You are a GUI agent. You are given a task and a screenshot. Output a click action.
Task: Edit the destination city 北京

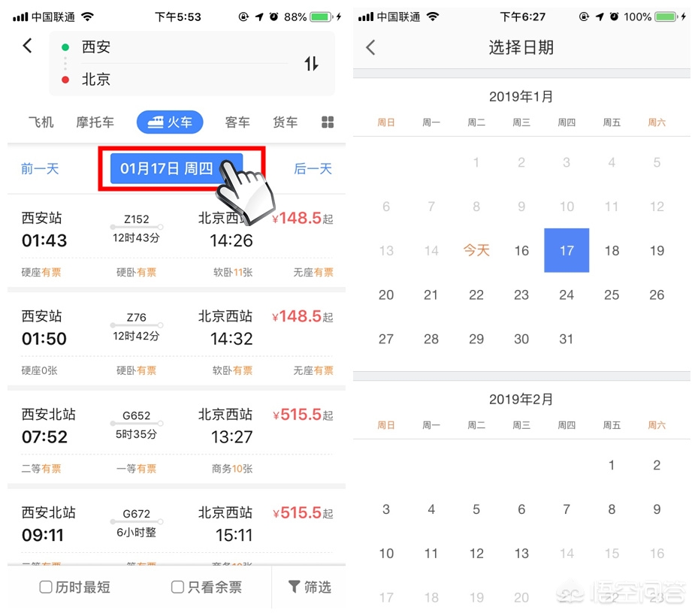tap(95, 80)
